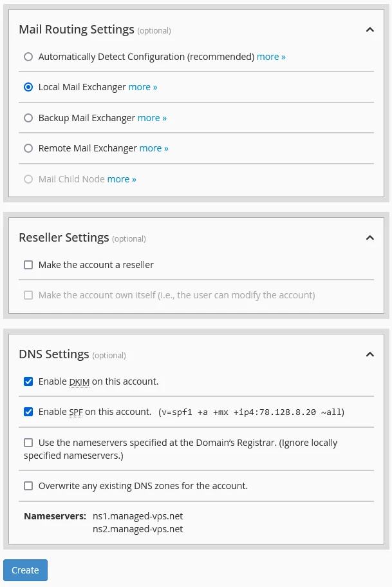
Task: Collapse the Reseller Settings section
Action: click(x=370, y=238)
